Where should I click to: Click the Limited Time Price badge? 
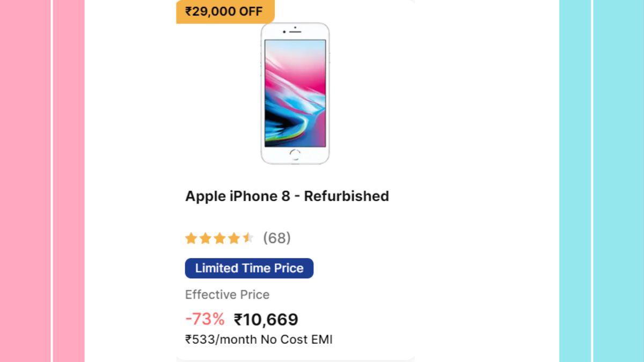pos(249,268)
